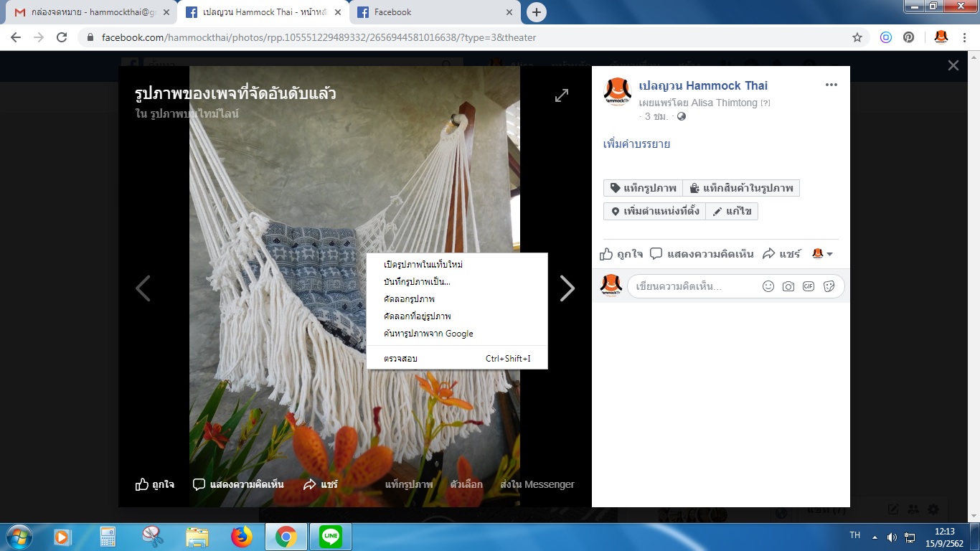Image resolution: width=980 pixels, height=551 pixels.
Task: Show hidden tray icons arrow
Action: click(875, 537)
